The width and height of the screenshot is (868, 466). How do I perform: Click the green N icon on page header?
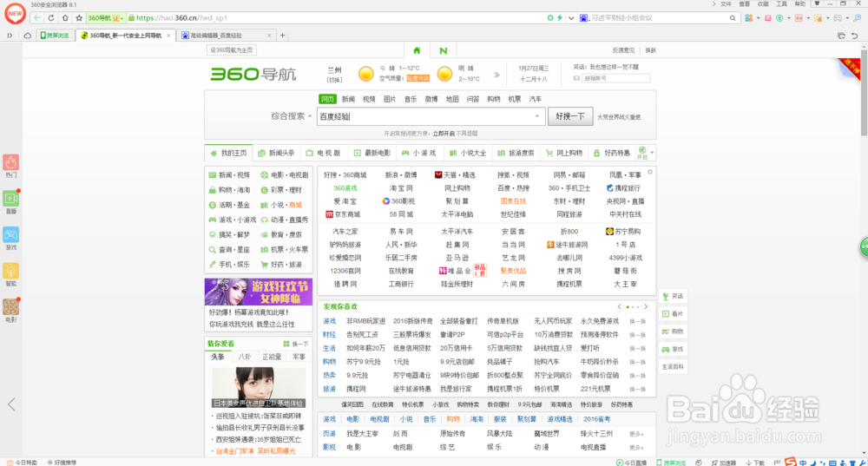(443, 50)
